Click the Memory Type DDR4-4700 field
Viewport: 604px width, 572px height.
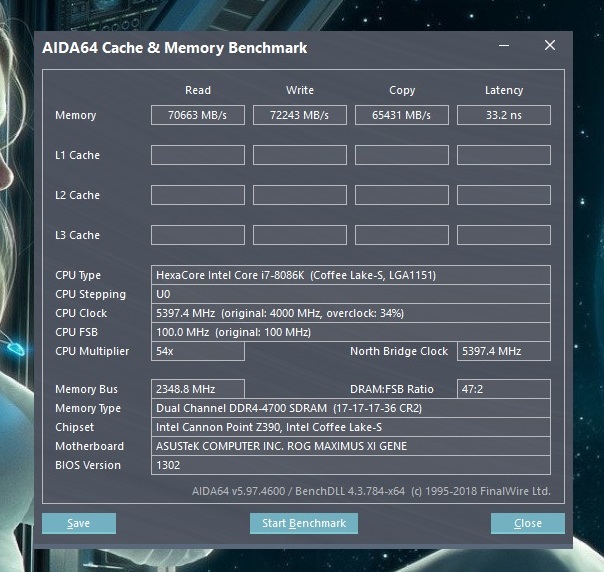click(351, 408)
